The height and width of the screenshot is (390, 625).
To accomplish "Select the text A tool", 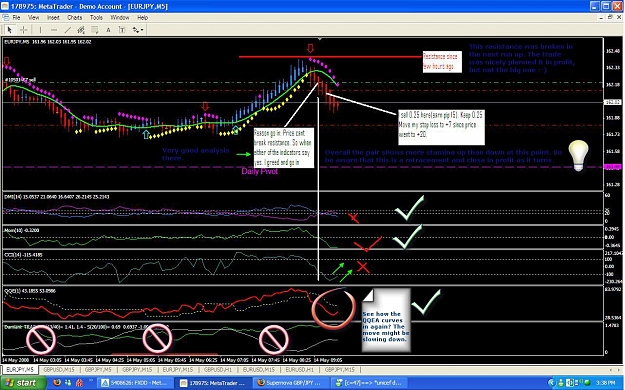I will [x=108, y=30].
